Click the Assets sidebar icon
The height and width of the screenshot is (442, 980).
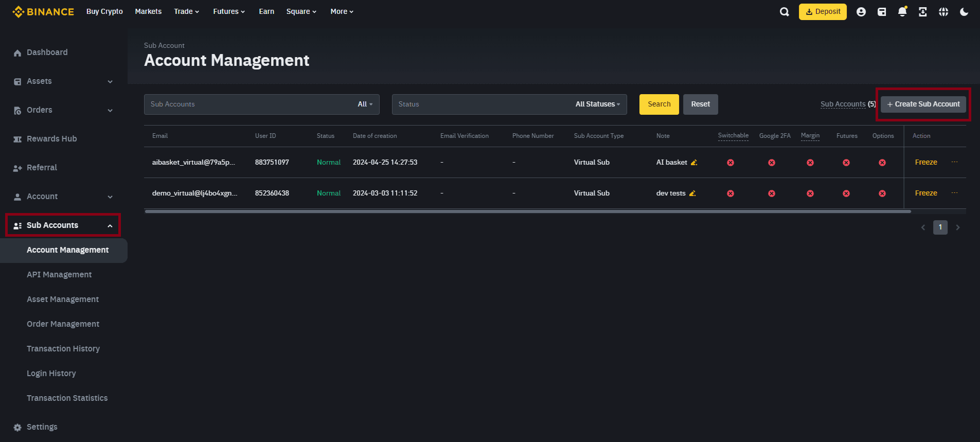pos(17,82)
